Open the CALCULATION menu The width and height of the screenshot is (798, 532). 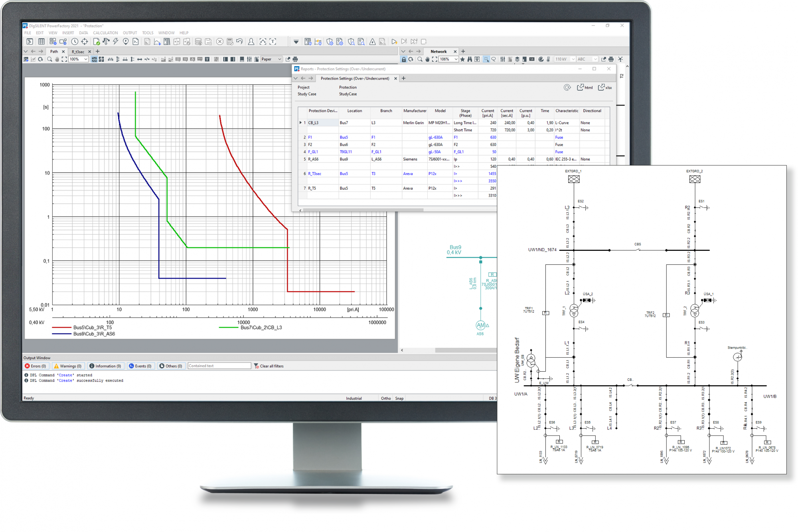click(105, 33)
